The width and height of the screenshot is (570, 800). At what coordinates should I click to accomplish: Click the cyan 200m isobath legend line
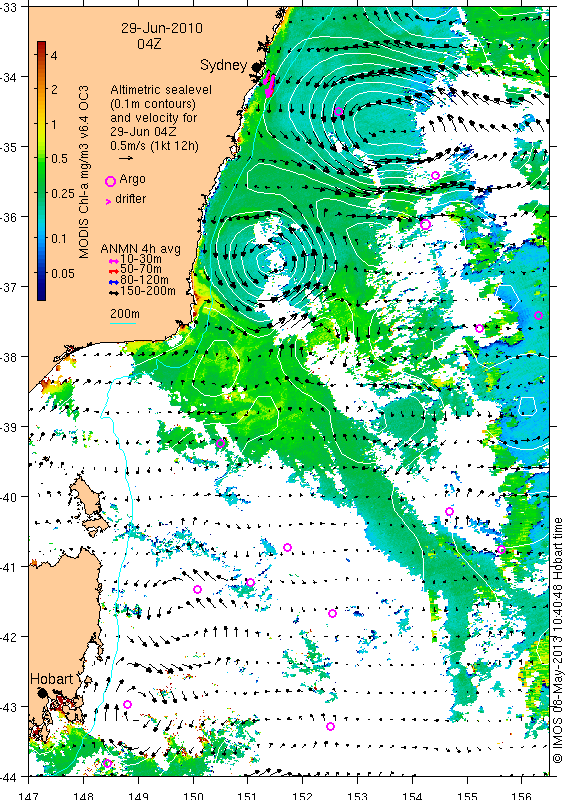[123, 323]
